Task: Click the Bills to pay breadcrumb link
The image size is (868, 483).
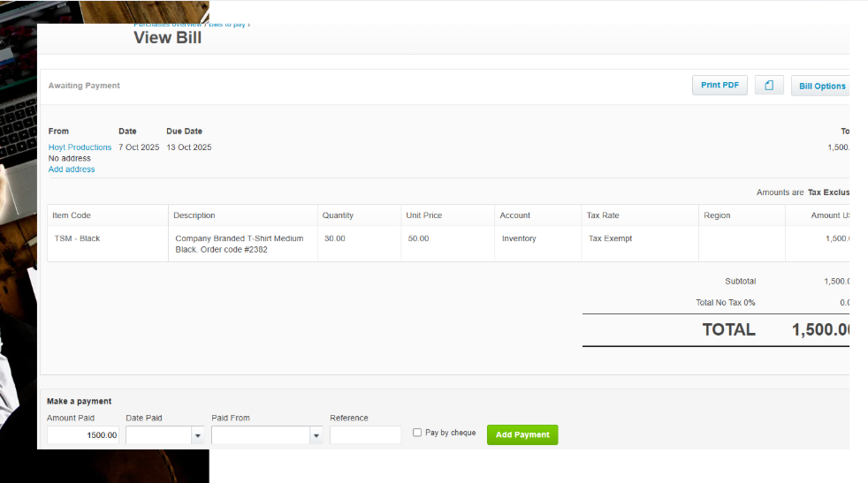Action: click(226, 25)
